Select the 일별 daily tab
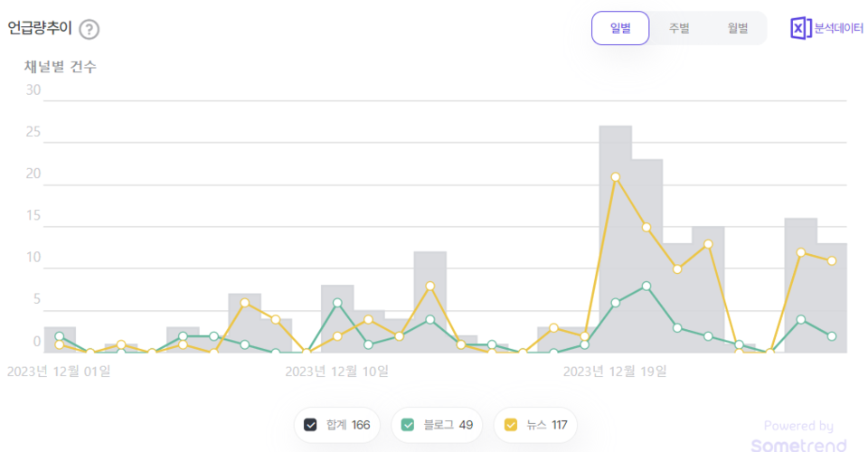868x452 pixels. [620, 28]
